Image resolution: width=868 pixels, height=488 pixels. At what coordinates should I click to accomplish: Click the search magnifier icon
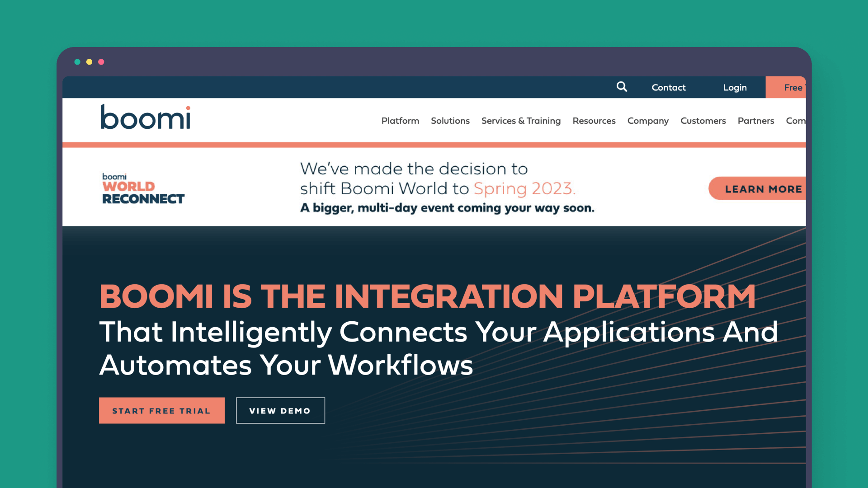[622, 87]
